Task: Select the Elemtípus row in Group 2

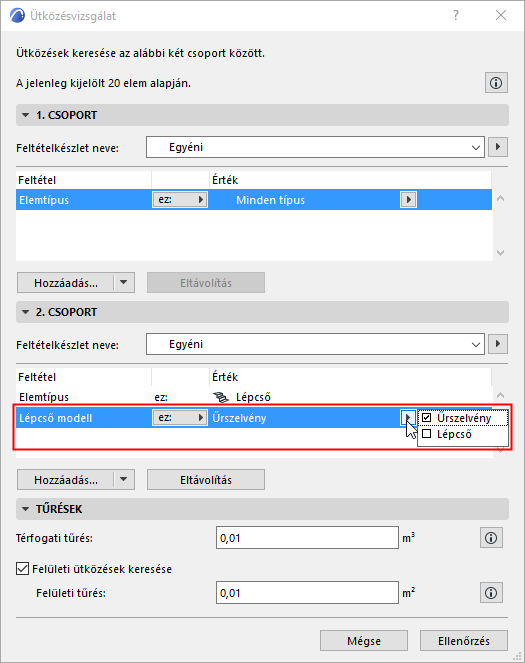Action: coord(254,397)
